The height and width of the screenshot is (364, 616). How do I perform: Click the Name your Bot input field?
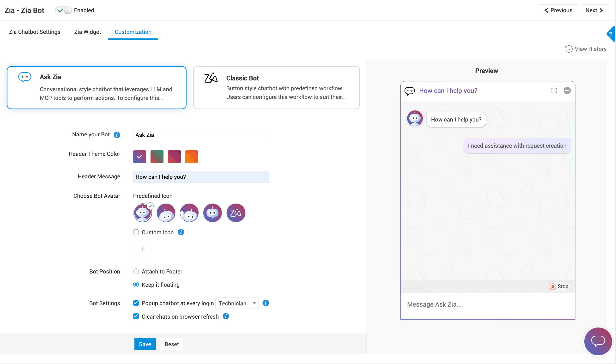pyautogui.click(x=201, y=135)
